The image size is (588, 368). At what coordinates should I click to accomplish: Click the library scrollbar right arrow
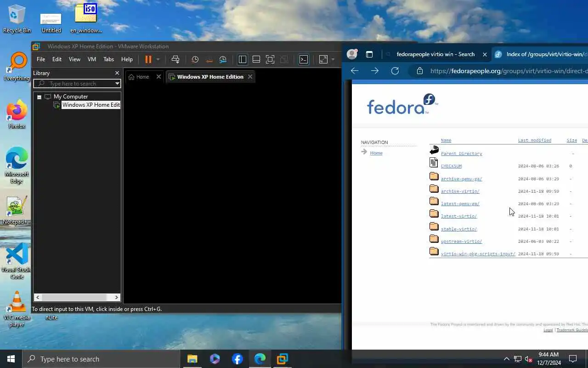pyautogui.click(x=117, y=297)
